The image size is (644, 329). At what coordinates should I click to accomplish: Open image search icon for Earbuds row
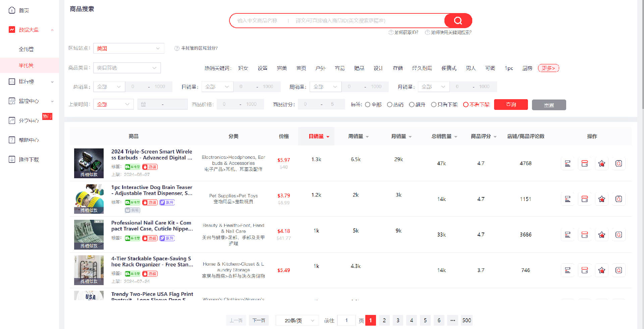point(619,163)
